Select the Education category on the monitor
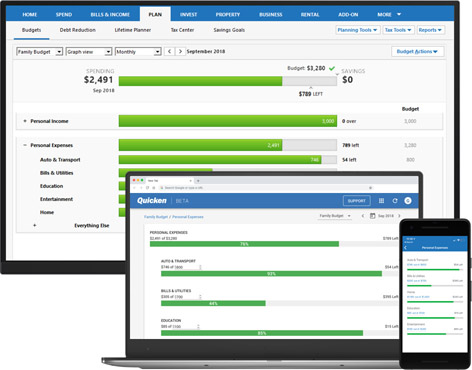The image size is (472, 370). click(x=51, y=186)
